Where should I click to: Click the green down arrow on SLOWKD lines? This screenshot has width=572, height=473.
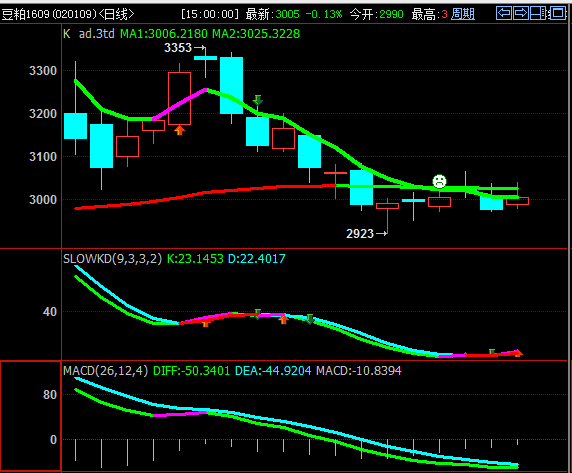tap(309, 319)
